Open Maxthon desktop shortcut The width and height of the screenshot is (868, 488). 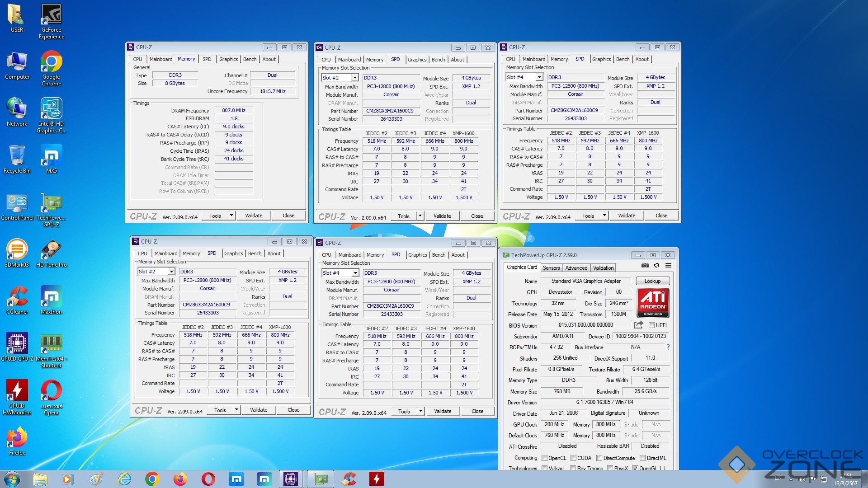pyautogui.click(x=52, y=300)
